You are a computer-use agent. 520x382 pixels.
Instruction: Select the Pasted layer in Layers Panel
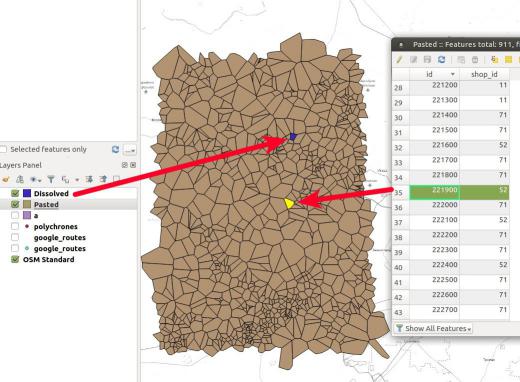coord(46,204)
